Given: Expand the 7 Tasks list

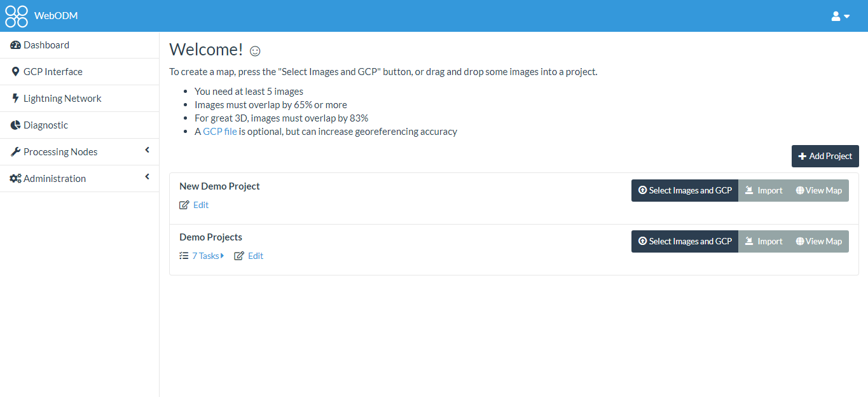Looking at the screenshot, I should click(207, 256).
